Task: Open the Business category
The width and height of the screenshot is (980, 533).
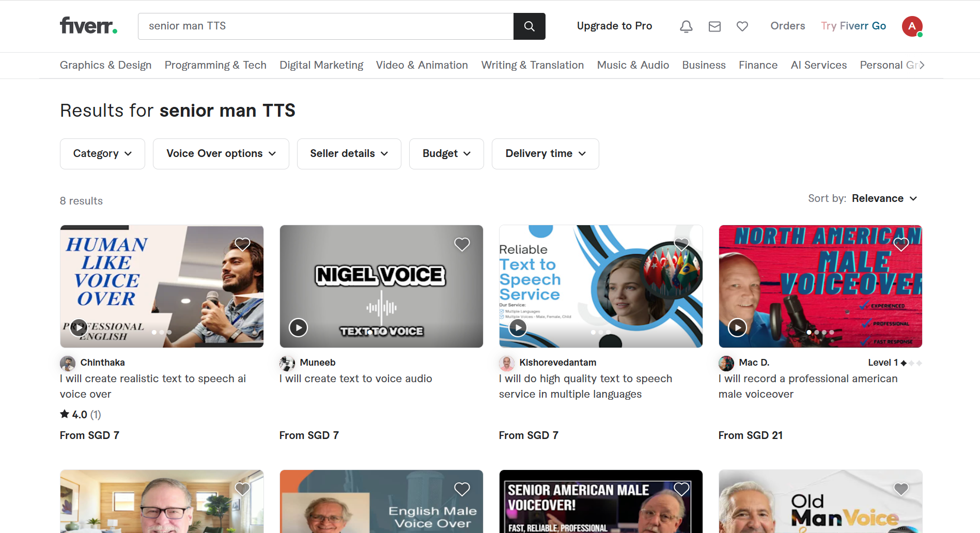Action: click(x=704, y=65)
